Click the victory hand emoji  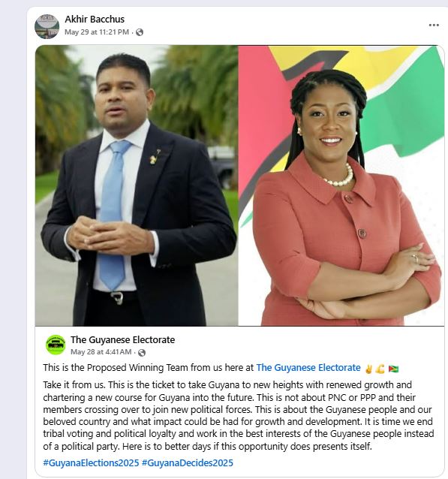368,369
